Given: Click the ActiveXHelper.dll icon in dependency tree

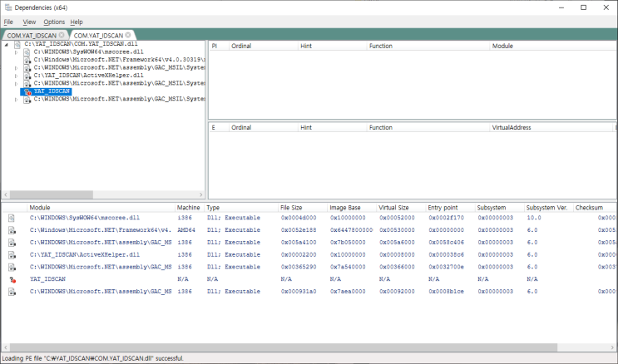Looking at the screenshot, I should pyautogui.click(x=27, y=76).
